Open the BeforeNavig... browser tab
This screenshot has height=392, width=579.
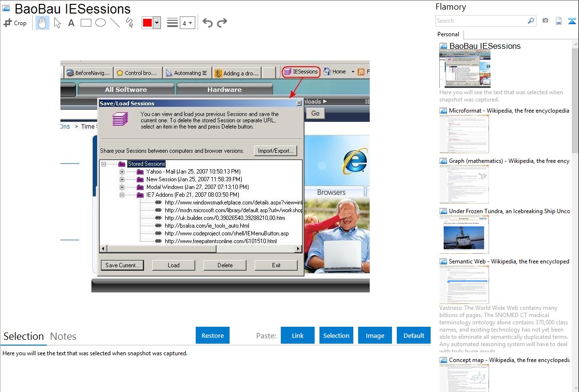pos(88,73)
